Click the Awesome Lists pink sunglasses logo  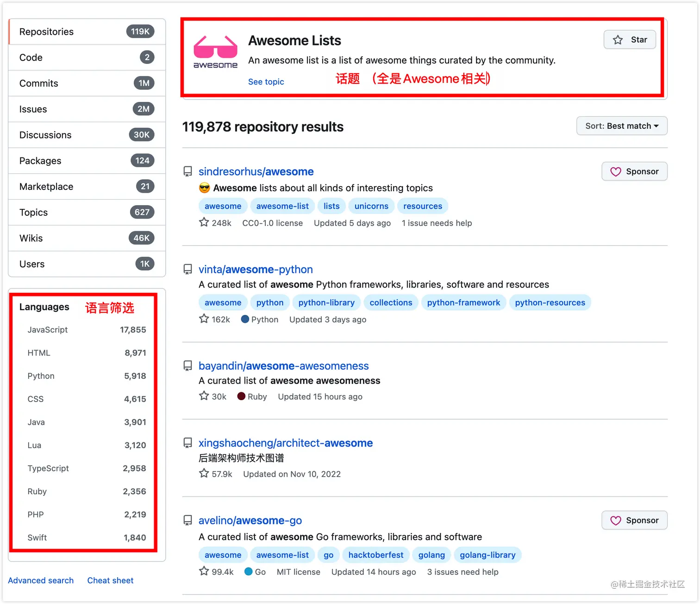215,51
